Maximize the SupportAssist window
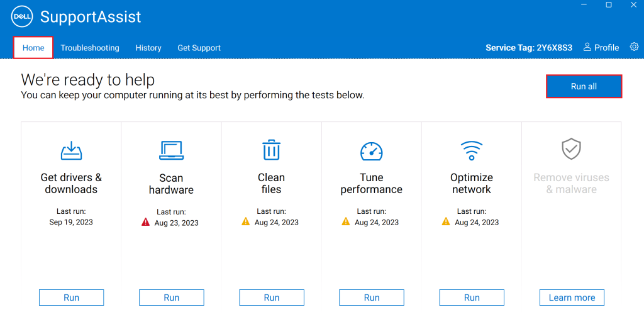Viewport: 644px width, 317px height. pyautogui.click(x=609, y=4)
